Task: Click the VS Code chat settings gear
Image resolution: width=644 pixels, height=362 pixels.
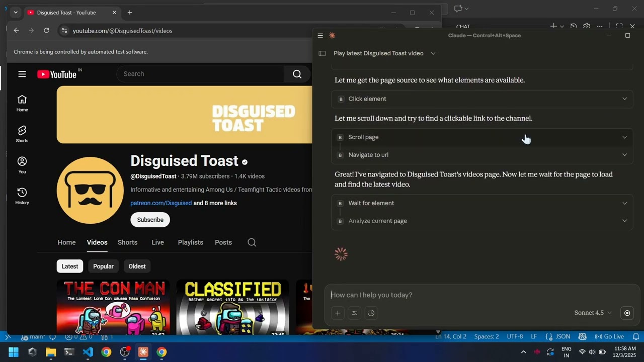Action: [587, 26]
